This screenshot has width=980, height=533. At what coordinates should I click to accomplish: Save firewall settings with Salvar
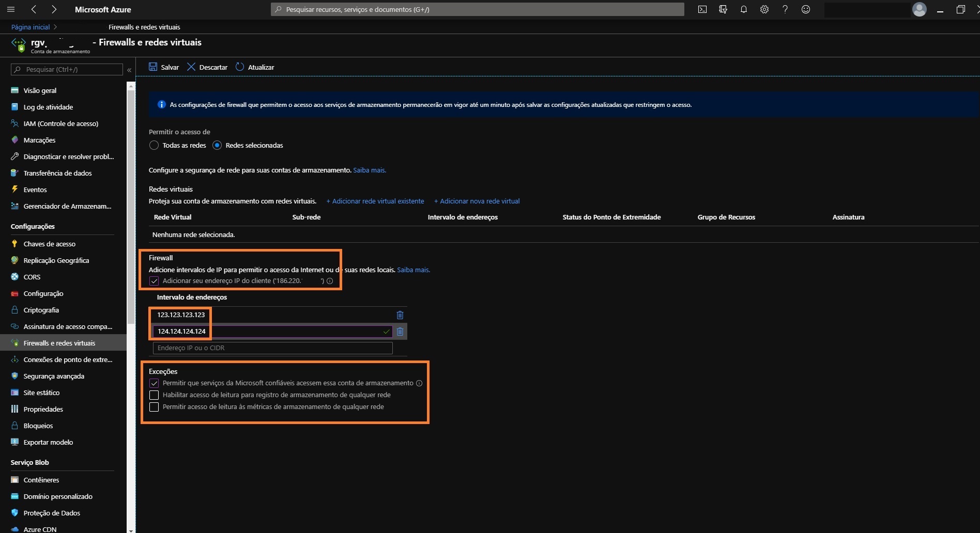point(164,67)
